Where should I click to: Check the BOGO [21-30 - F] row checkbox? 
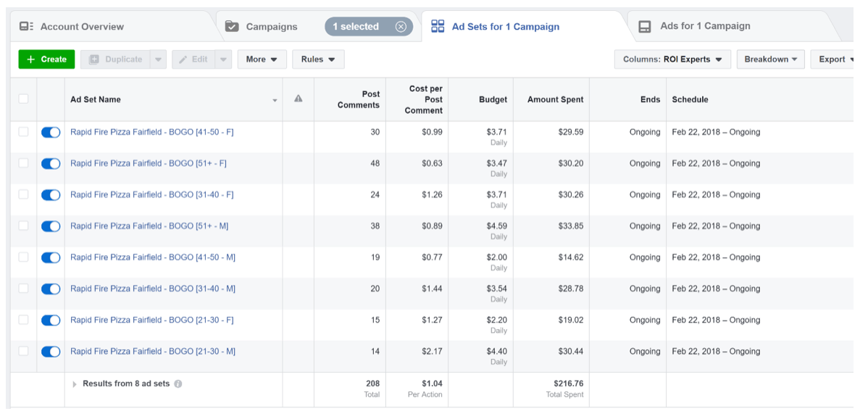(x=23, y=320)
